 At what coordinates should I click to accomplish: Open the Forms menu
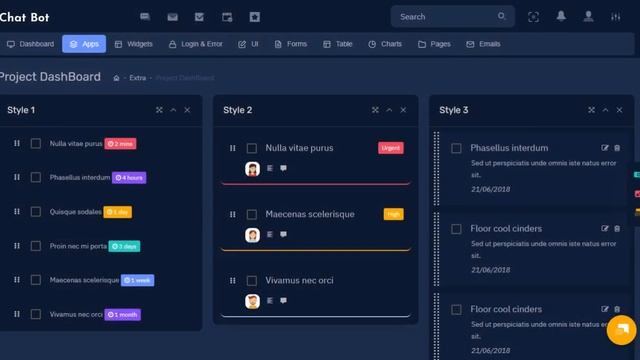point(291,44)
